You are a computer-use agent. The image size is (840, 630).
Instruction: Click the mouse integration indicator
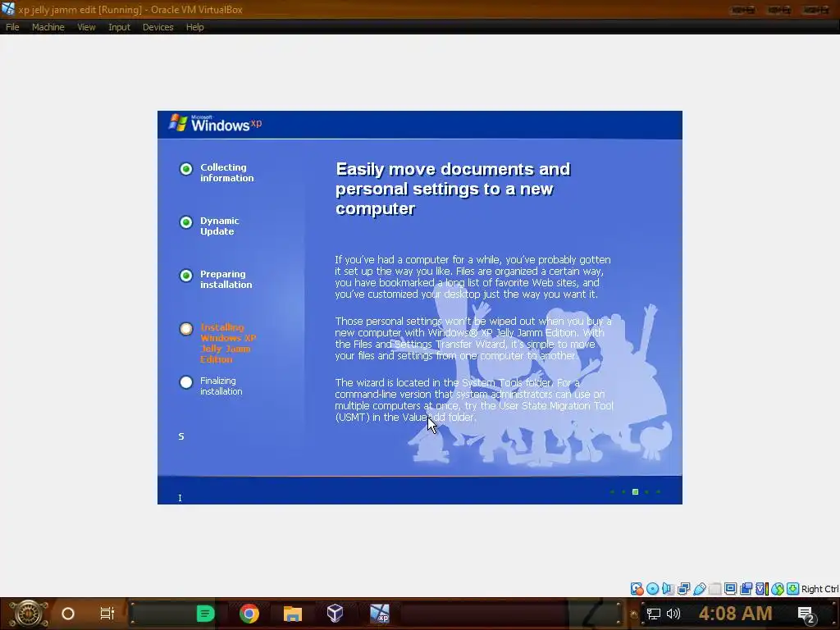778,589
